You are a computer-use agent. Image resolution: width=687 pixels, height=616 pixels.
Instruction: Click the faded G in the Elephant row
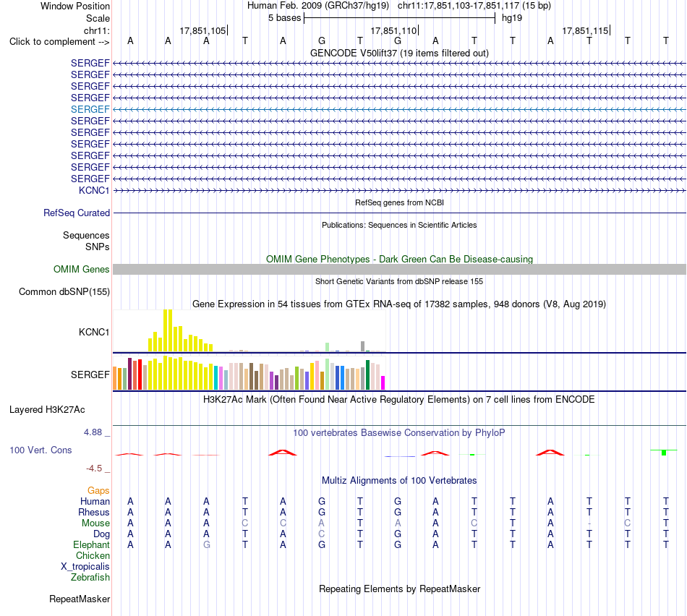[206, 544]
